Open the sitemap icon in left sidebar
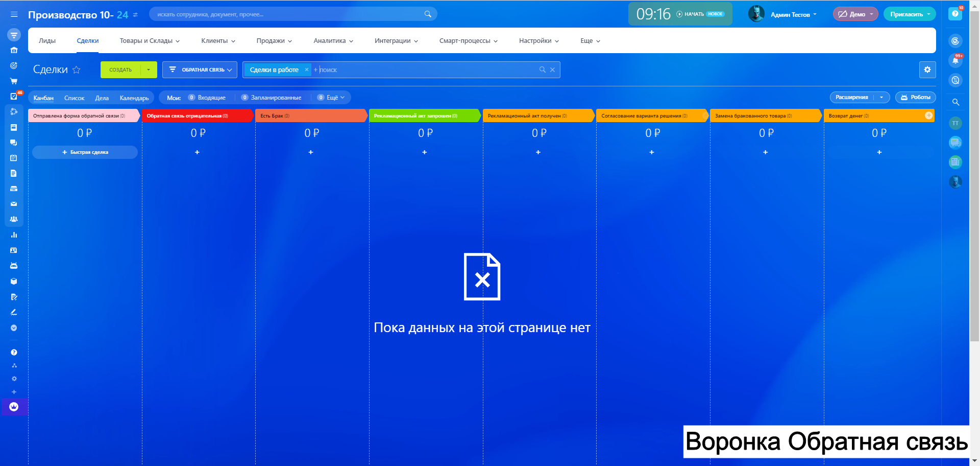Image resolution: width=980 pixels, height=466 pixels. pos(14,365)
